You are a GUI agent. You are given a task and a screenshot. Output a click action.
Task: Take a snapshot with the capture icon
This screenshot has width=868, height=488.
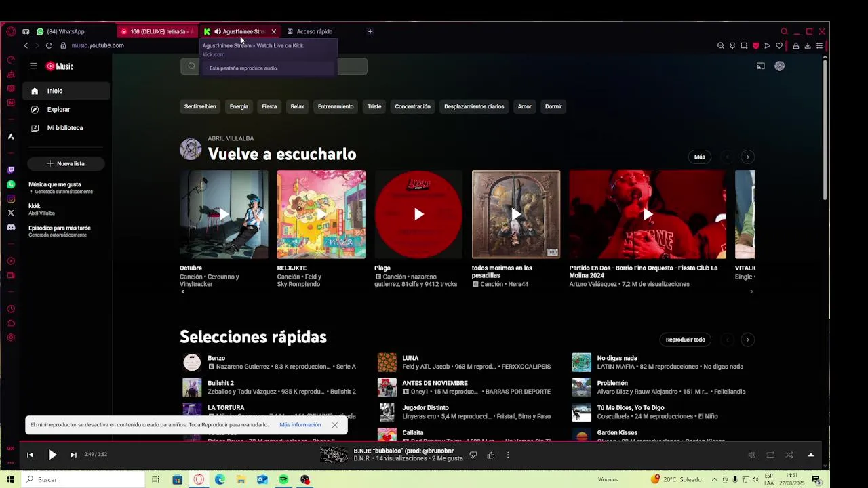tap(744, 45)
